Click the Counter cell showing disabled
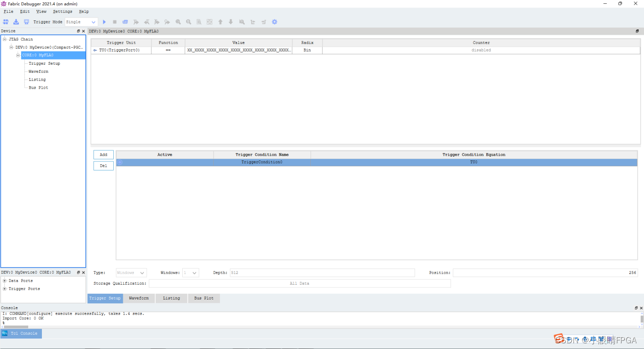Screen dimensions: 644x349 point(481,50)
